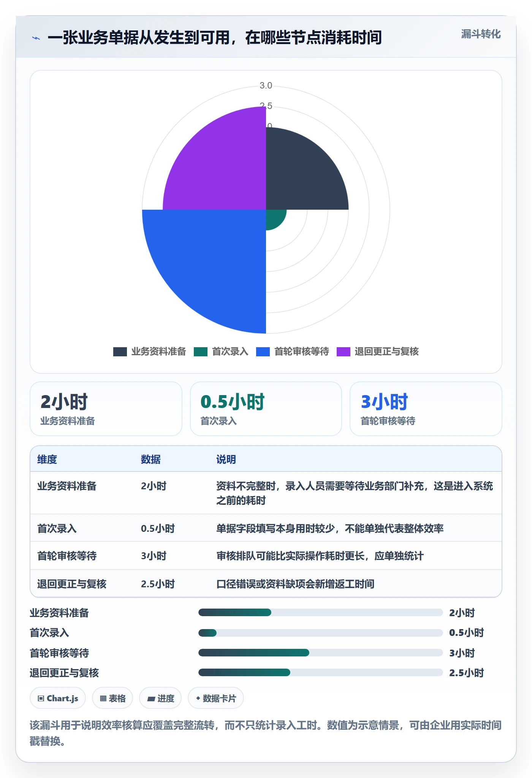Toggle 首次录入 legend swatch in chart
The image size is (532, 778).
pos(201,352)
